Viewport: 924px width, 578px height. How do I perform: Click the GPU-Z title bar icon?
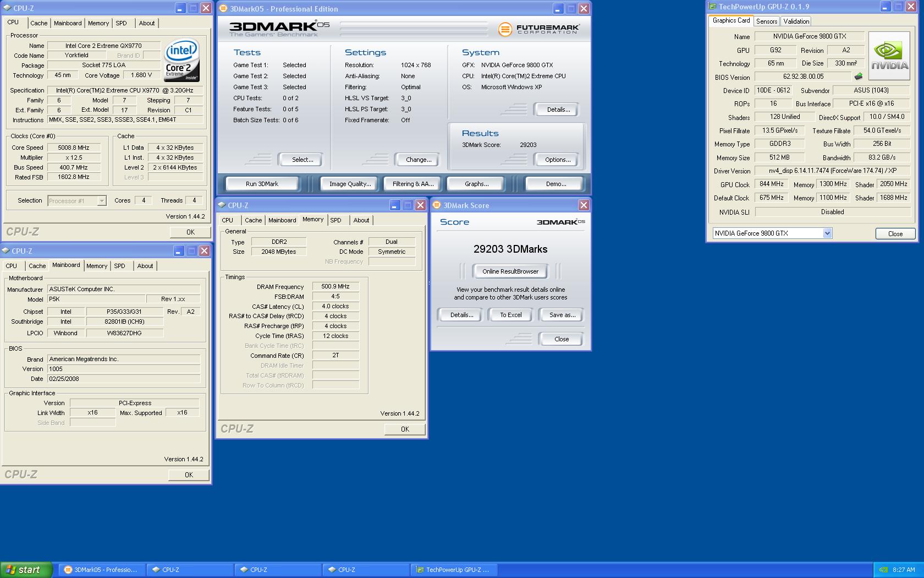click(712, 7)
